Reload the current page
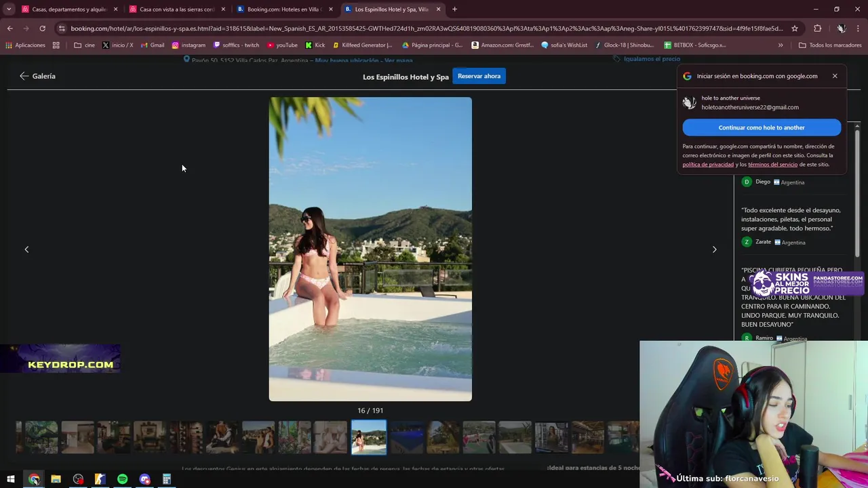This screenshot has height=488, width=868. [42, 28]
